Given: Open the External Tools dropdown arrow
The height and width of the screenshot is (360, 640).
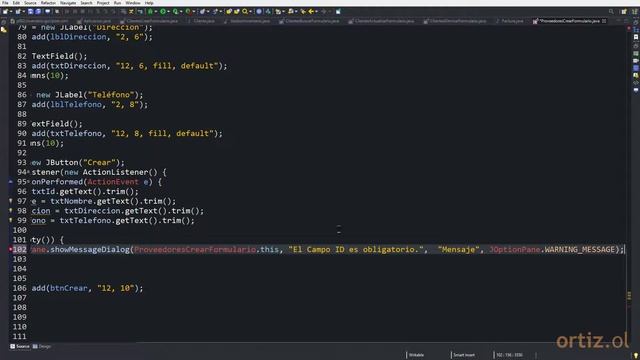Looking at the screenshot, I should 193,11.
